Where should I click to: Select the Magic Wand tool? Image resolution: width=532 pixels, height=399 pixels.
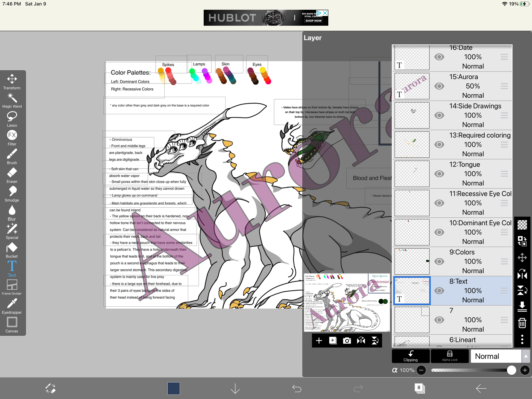click(12, 100)
